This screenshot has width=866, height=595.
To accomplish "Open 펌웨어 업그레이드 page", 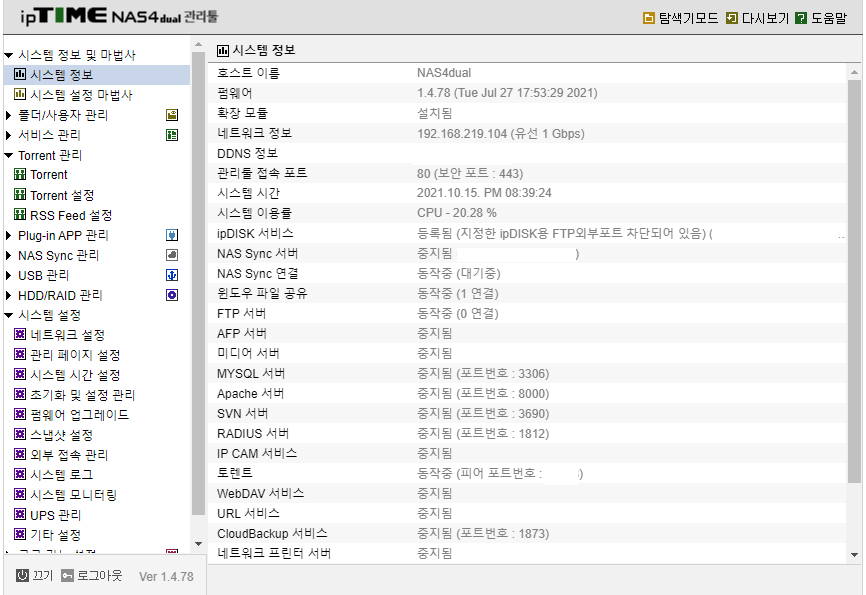I will pyautogui.click(x=80, y=415).
